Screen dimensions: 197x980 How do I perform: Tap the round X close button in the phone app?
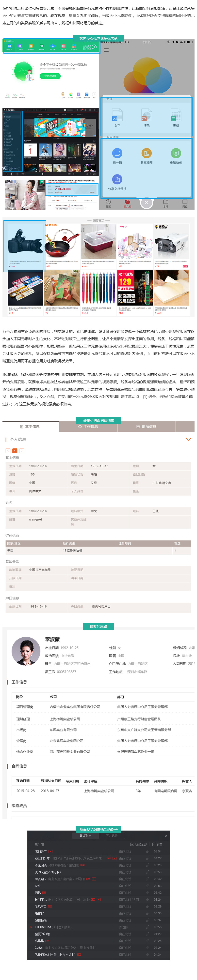[x=146, y=203]
